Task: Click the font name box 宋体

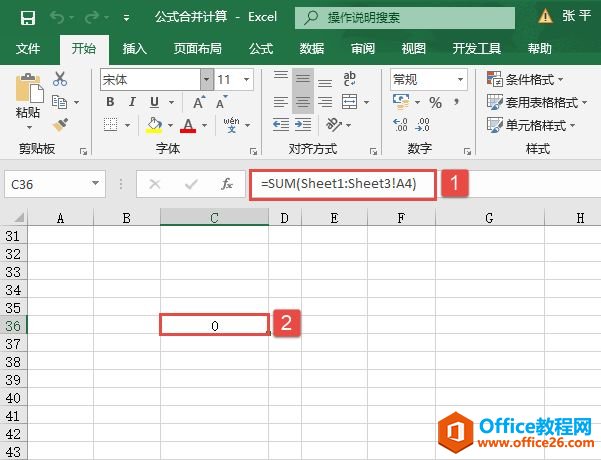Action: (150, 80)
